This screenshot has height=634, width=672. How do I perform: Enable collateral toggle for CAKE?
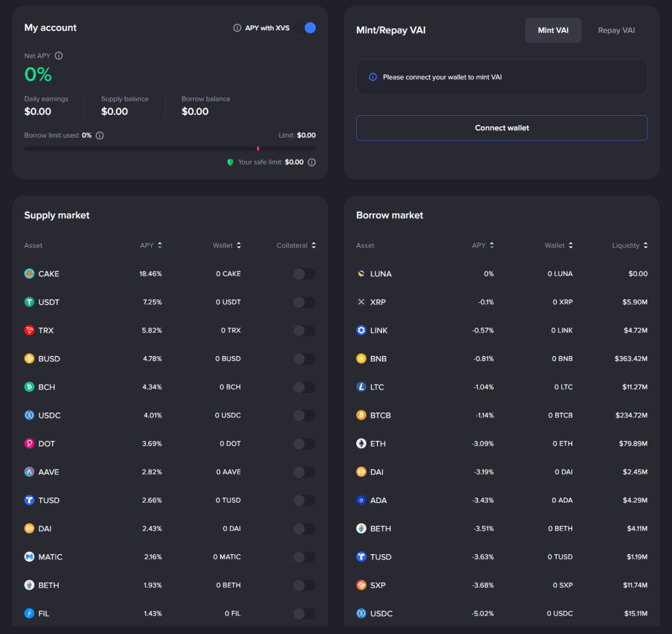click(x=305, y=274)
